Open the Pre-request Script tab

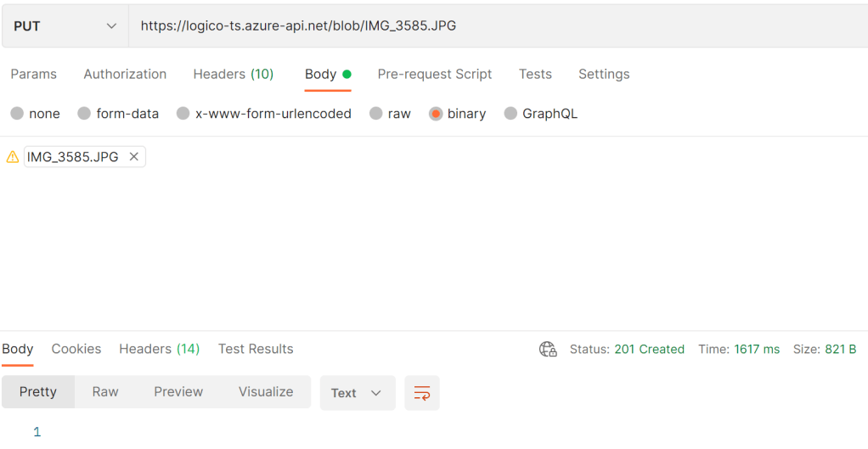pos(435,74)
